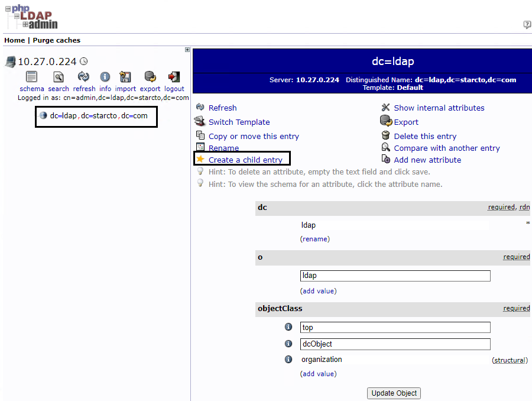This screenshot has width=532, height=401.
Task: Click the Rename action link
Action: tap(223, 148)
